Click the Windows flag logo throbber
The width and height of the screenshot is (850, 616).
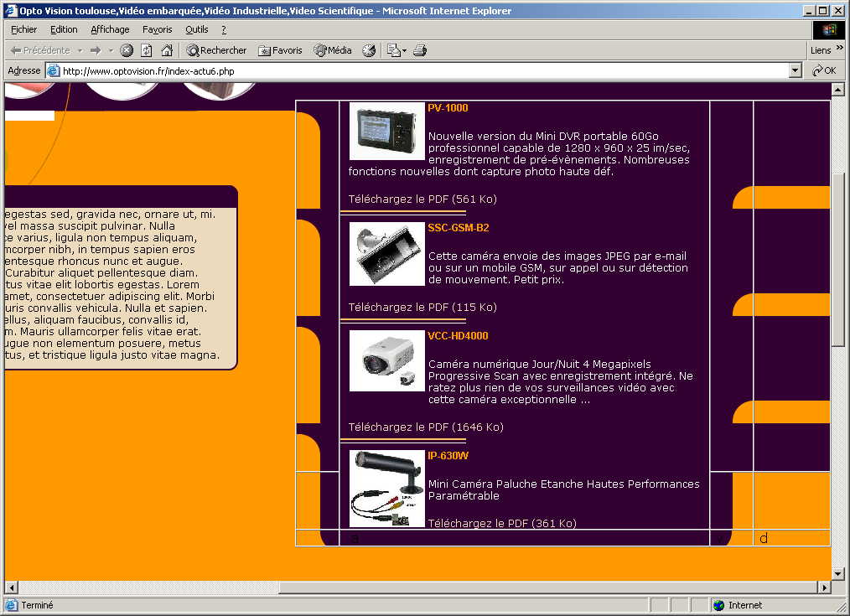(x=829, y=30)
